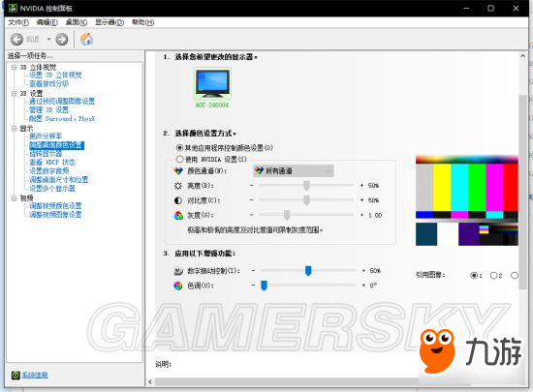This screenshot has width=533, height=392.
Task: Click the Back navigation arrow icon
Action: [16, 40]
